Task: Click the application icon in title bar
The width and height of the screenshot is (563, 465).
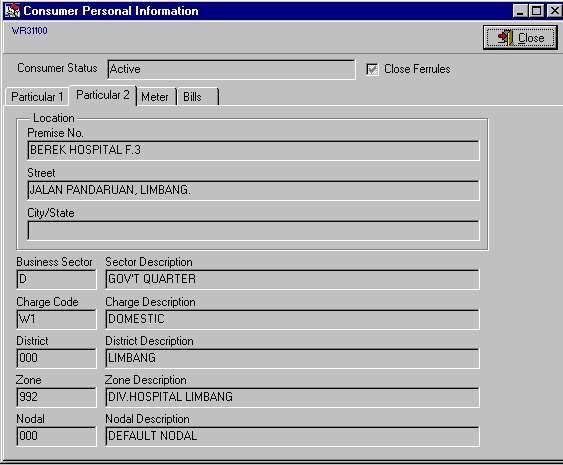Action: [x=12, y=10]
